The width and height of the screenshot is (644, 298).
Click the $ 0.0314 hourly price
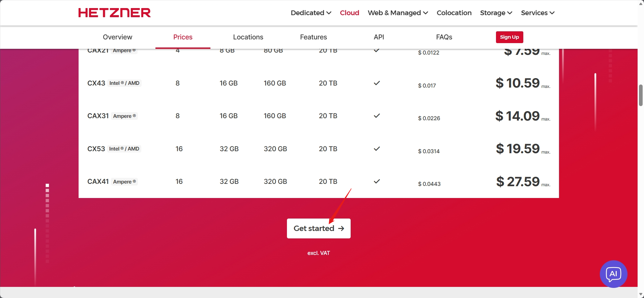(429, 151)
